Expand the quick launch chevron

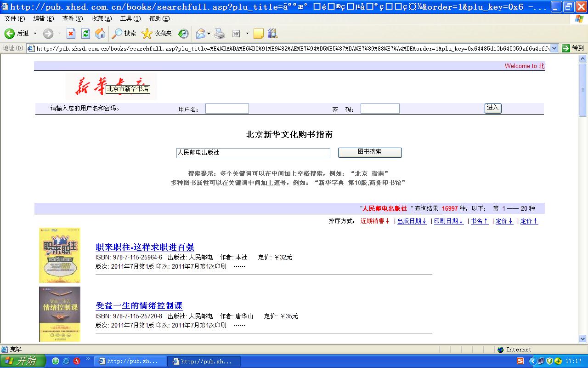point(88,359)
